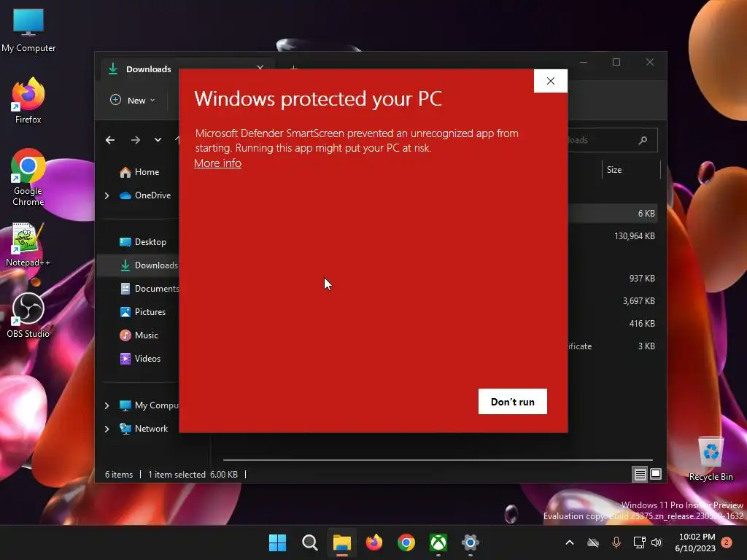Open recent locations dropdown chevron
The height and width of the screenshot is (560, 747).
[158, 140]
